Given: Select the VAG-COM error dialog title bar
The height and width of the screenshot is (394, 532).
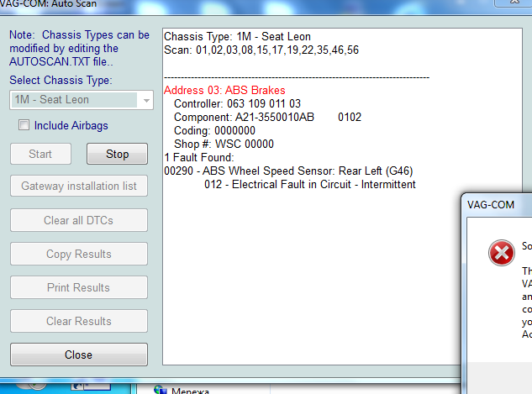Looking at the screenshot, I should point(498,205).
